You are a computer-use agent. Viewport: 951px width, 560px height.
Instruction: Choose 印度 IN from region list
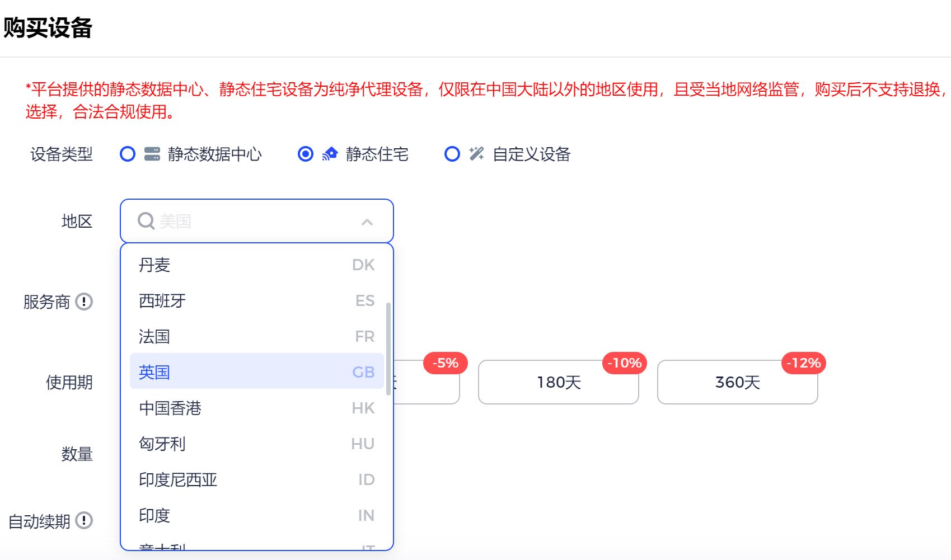257,515
